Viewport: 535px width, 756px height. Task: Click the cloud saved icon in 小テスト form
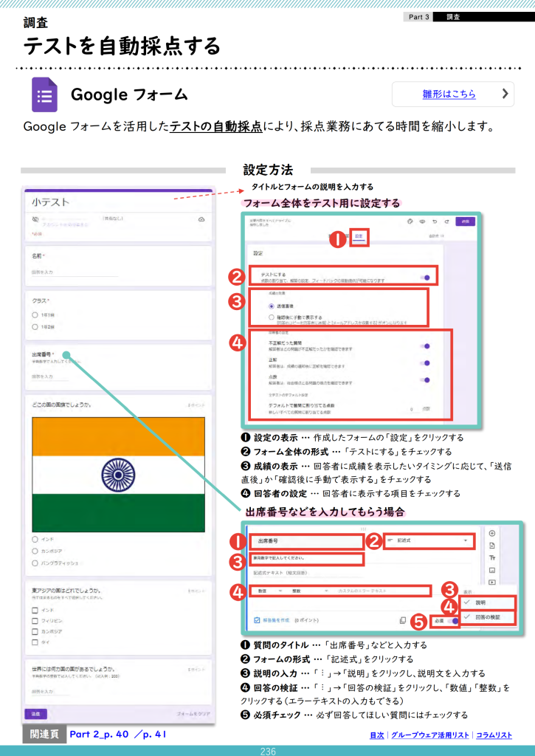[x=201, y=219]
